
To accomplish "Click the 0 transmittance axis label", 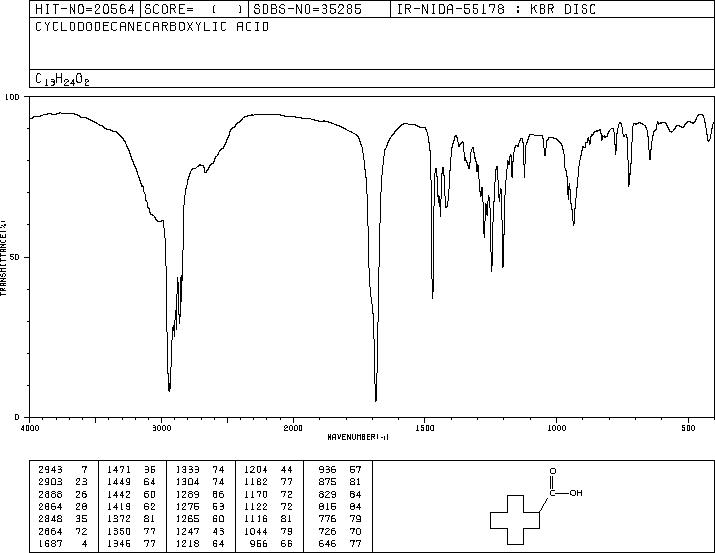I will 17,417.
